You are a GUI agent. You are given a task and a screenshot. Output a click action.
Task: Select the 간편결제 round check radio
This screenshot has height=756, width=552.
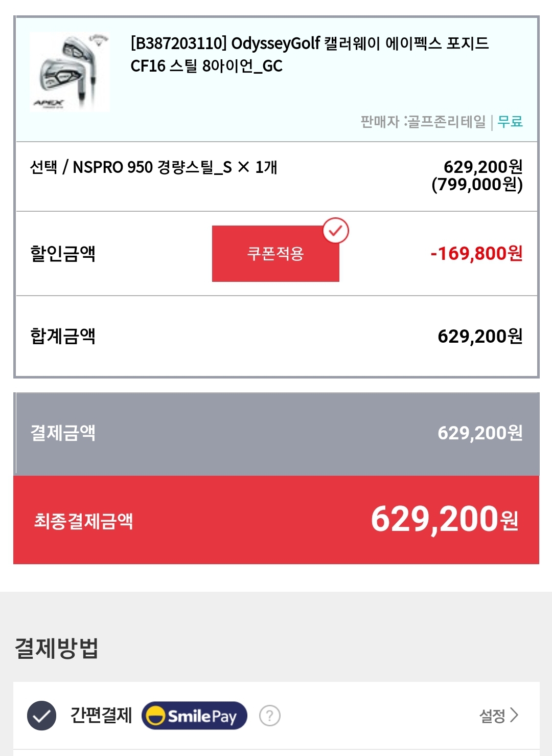pos(41,716)
